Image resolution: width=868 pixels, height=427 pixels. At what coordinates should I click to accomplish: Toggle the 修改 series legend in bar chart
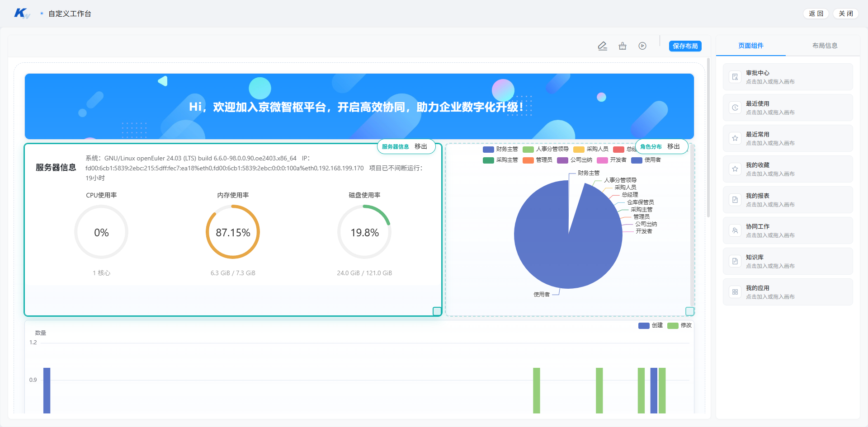click(x=679, y=325)
